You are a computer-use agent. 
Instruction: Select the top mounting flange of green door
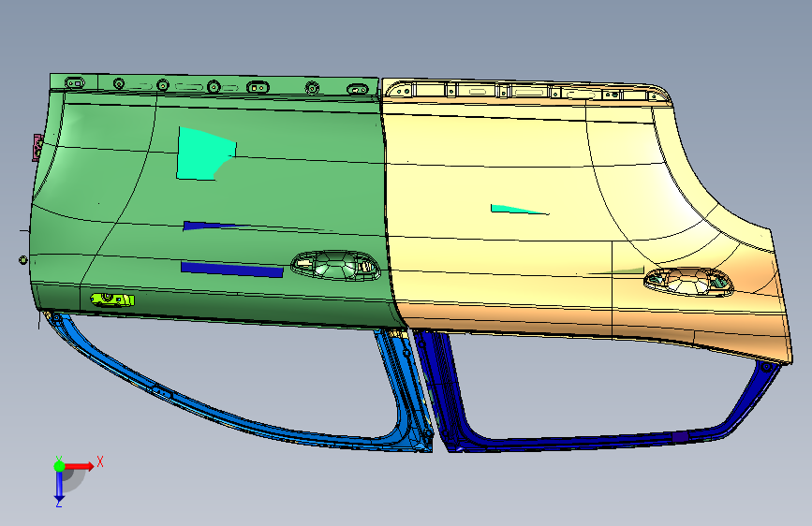click(214, 85)
